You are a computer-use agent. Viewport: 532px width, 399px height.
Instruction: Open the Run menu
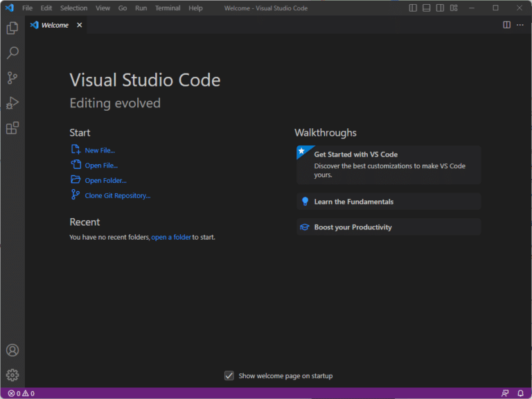click(x=141, y=8)
